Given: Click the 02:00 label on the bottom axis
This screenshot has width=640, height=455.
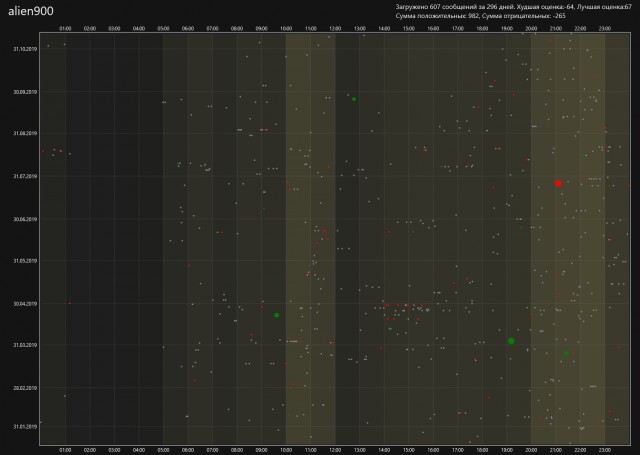Looking at the screenshot, I should coord(90,450).
